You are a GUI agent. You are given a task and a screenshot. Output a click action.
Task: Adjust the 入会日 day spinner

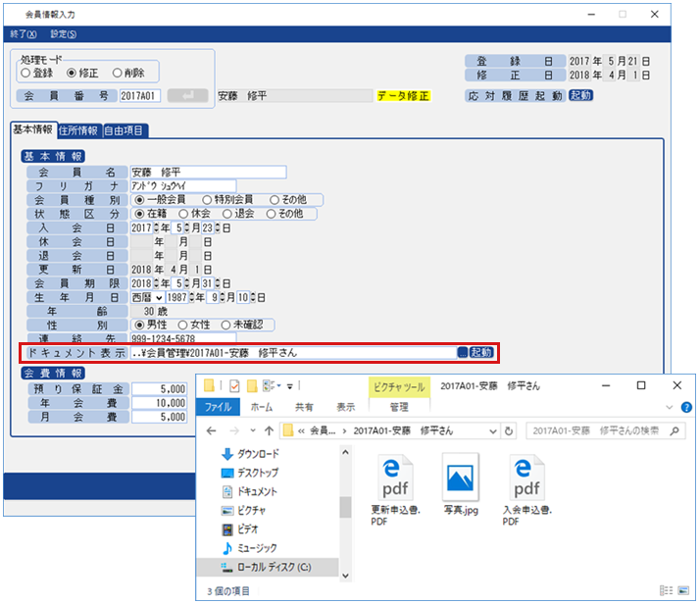coord(218,228)
